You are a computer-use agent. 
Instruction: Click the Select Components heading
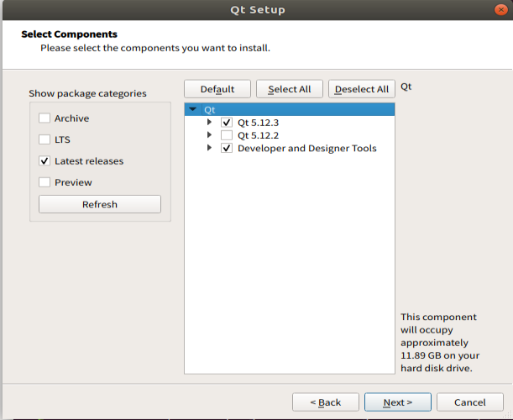pos(70,34)
